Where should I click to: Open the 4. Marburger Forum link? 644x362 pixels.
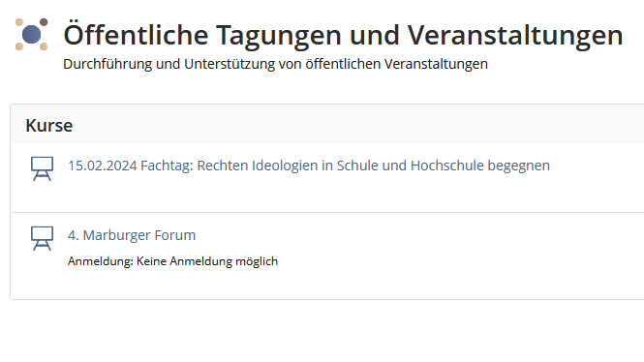click(132, 235)
